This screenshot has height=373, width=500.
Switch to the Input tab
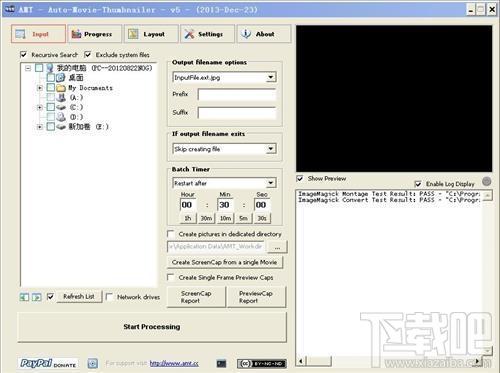click(x=38, y=34)
